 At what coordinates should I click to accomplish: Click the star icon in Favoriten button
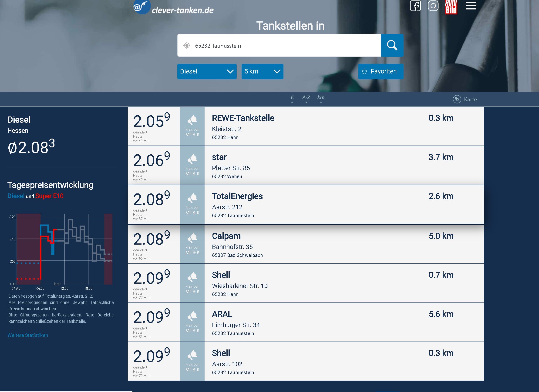click(364, 71)
